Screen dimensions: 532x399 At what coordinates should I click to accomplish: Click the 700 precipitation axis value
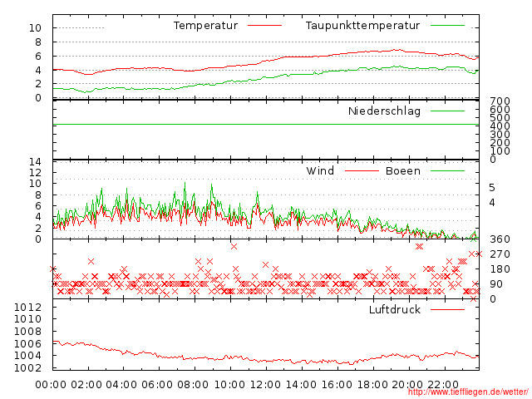point(500,101)
